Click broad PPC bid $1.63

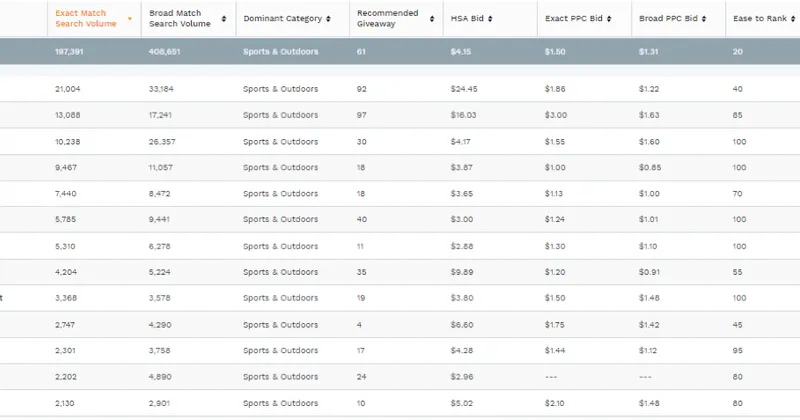tap(649, 115)
